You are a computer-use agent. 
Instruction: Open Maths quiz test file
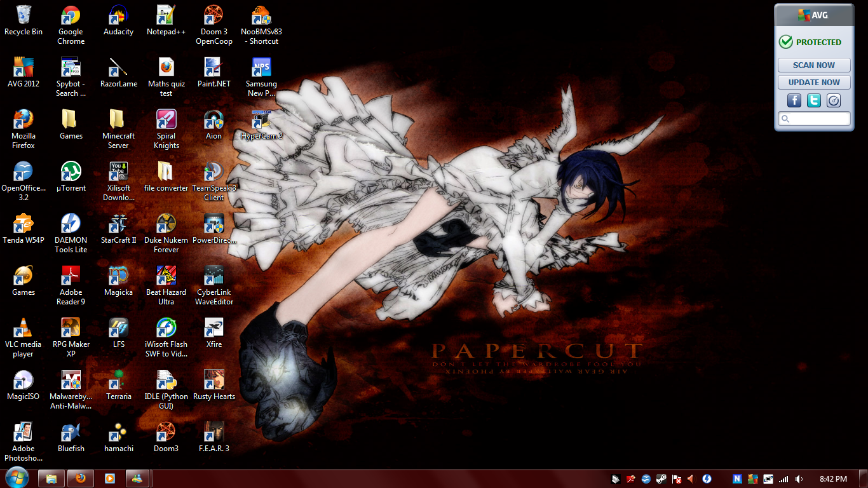point(166,78)
